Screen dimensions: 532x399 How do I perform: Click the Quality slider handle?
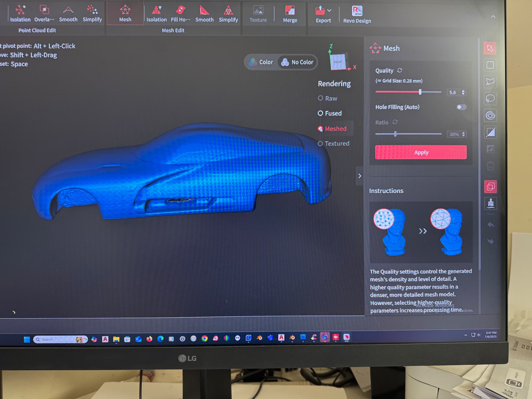coord(420,92)
